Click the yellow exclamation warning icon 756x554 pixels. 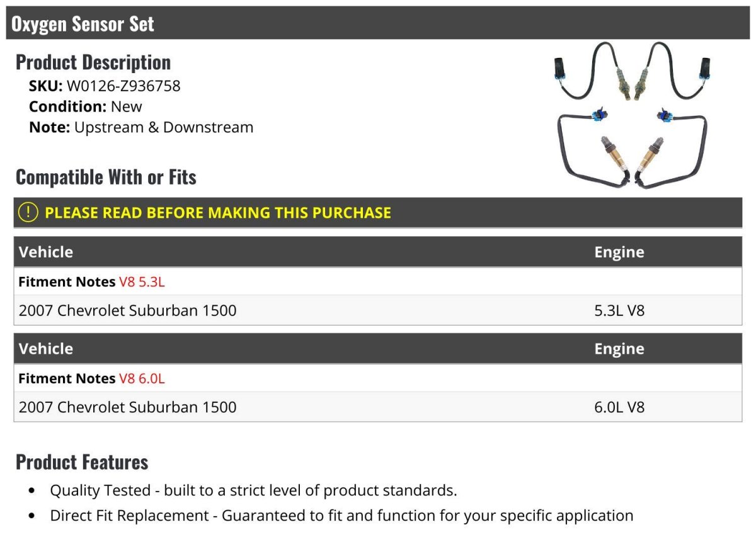28,212
